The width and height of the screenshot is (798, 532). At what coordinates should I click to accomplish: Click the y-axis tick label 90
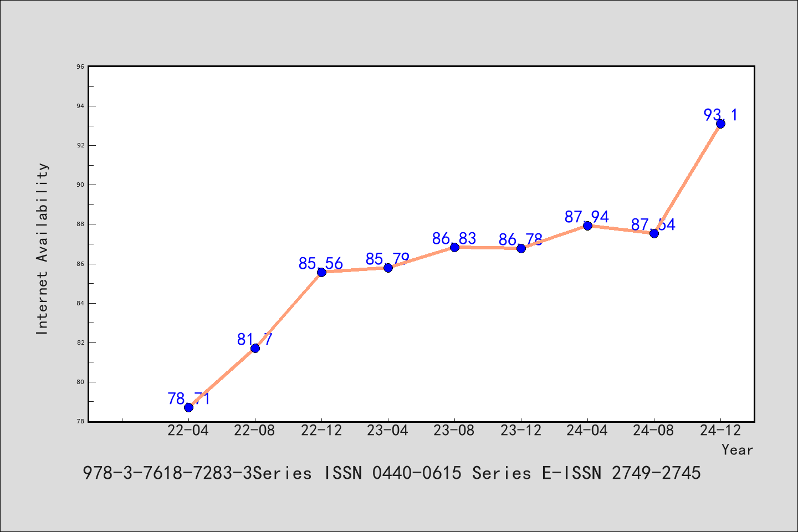80,185
